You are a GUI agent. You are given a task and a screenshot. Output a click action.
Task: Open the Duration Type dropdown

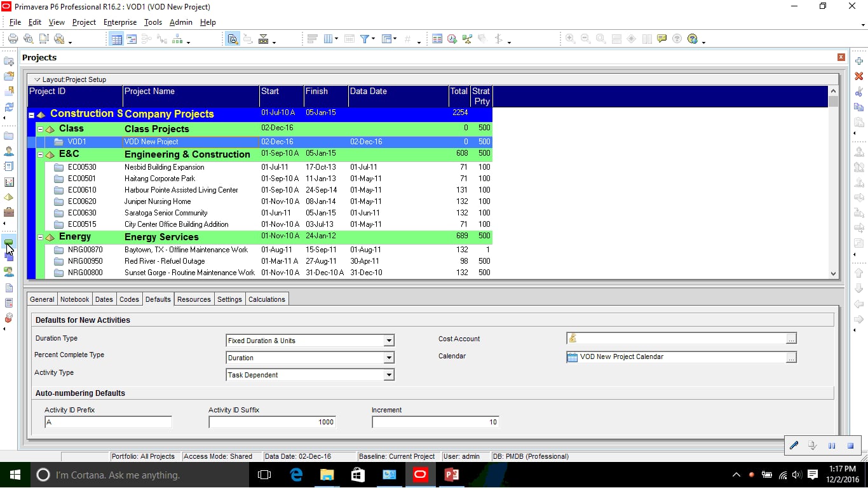[x=389, y=341]
